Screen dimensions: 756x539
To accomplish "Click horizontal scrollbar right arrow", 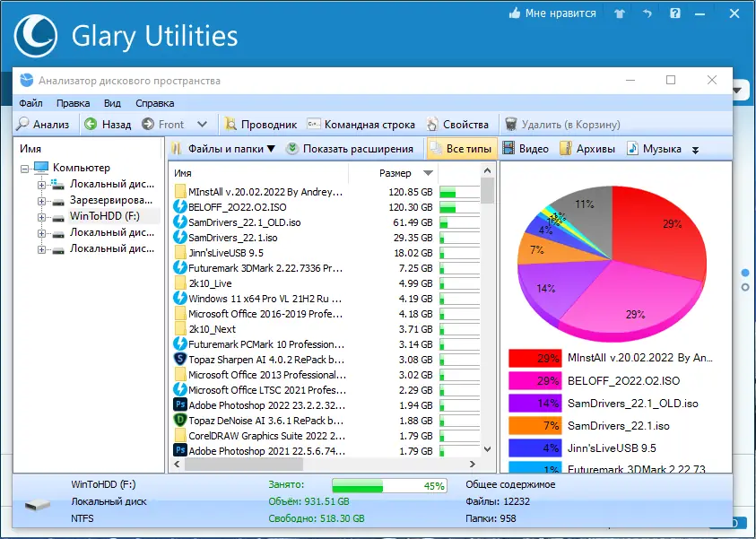I will [x=473, y=465].
